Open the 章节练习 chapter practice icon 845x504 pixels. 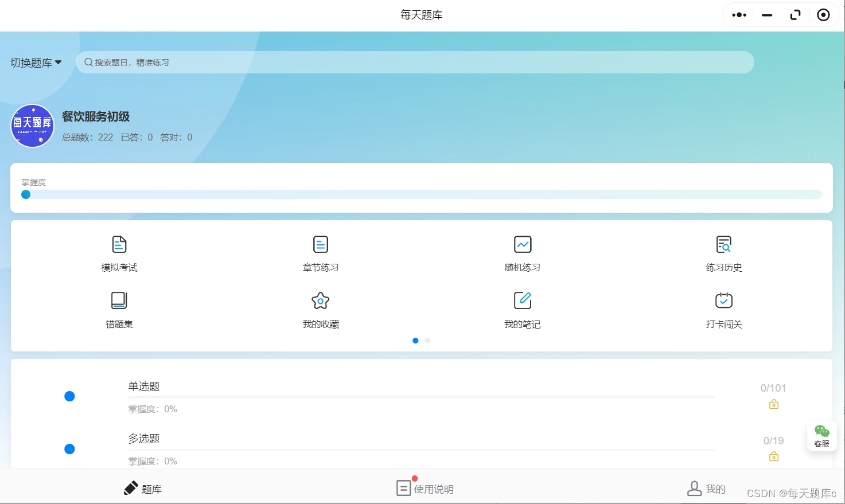321,244
